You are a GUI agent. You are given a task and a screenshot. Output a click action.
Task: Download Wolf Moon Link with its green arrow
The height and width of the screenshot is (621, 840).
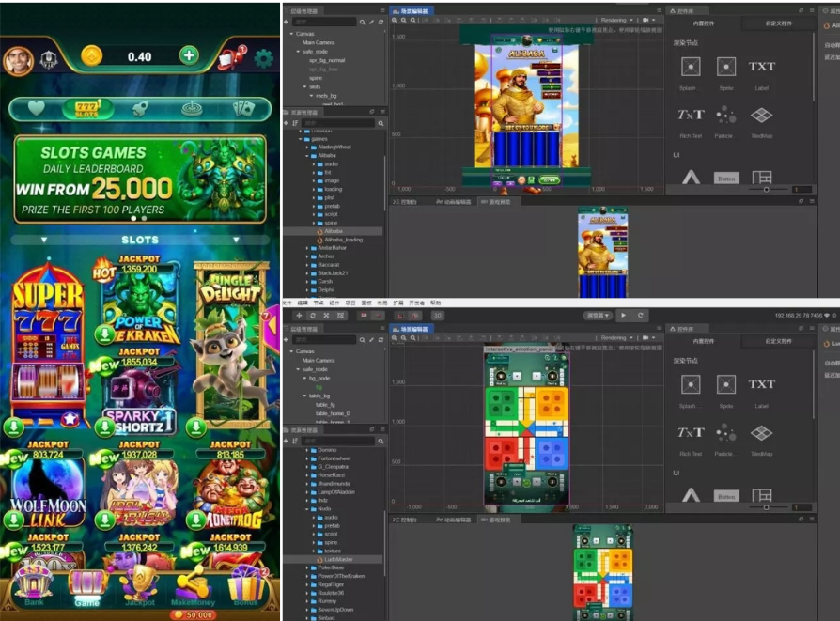tap(13, 520)
